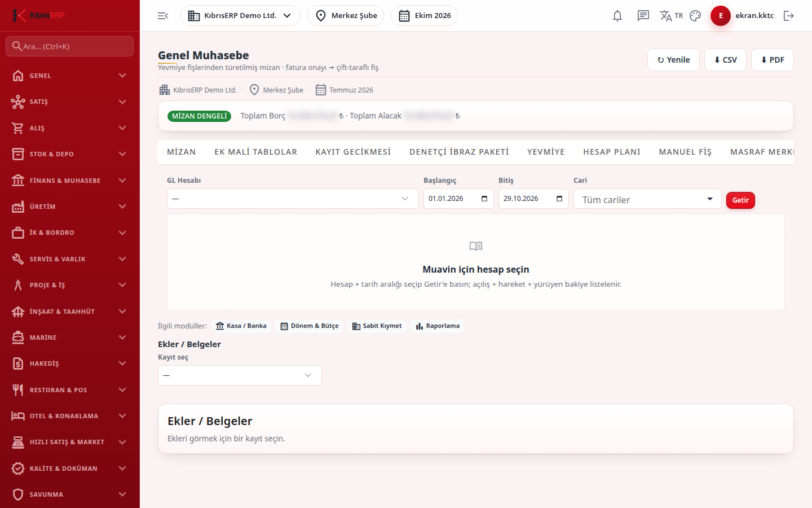The width and height of the screenshot is (812, 508).
Task: Expand the İK & Bordro sidebar section
Action: 70,233
